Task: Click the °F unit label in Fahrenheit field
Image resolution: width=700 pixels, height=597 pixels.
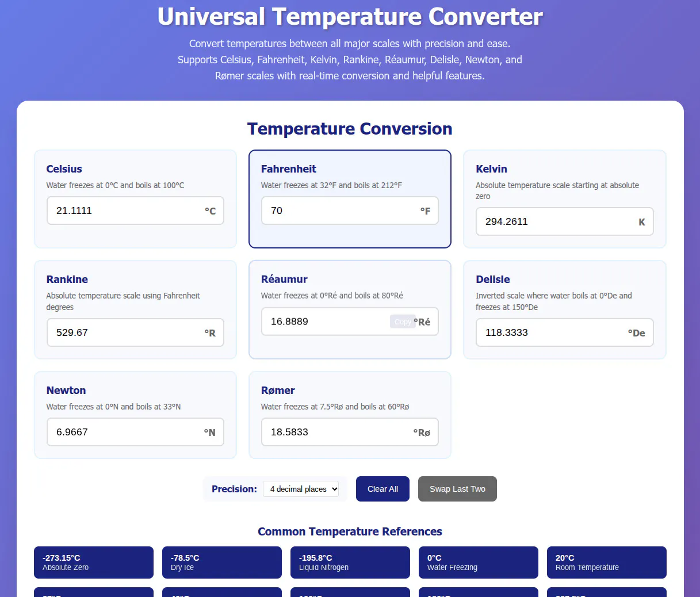Action: (x=425, y=211)
